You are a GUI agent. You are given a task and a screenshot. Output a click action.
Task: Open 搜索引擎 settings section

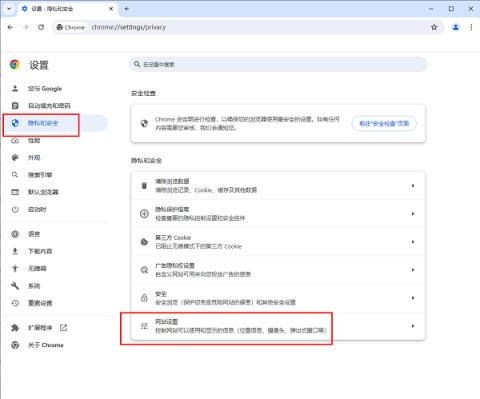pyautogui.click(x=55, y=175)
